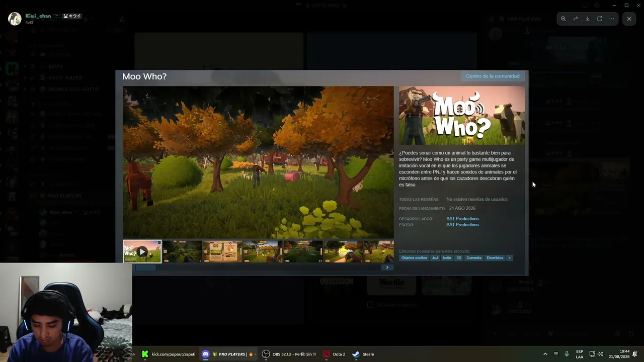644x362 pixels.
Task: Switch to Dota 2 in the taskbar
Action: pyautogui.click(x=334, y=354)
